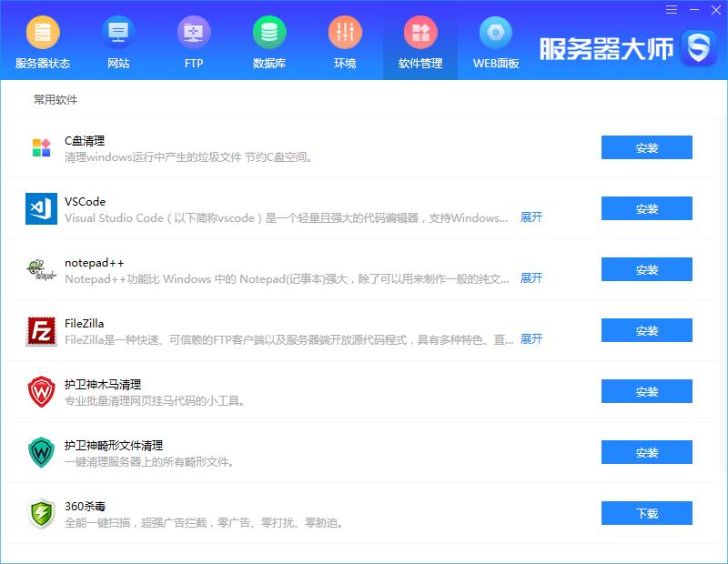The height and width of the screenshot is (564, 728).
Task: Expand FileZilla description via 展开
Action: pyautogui.click(x=531, y=339)
